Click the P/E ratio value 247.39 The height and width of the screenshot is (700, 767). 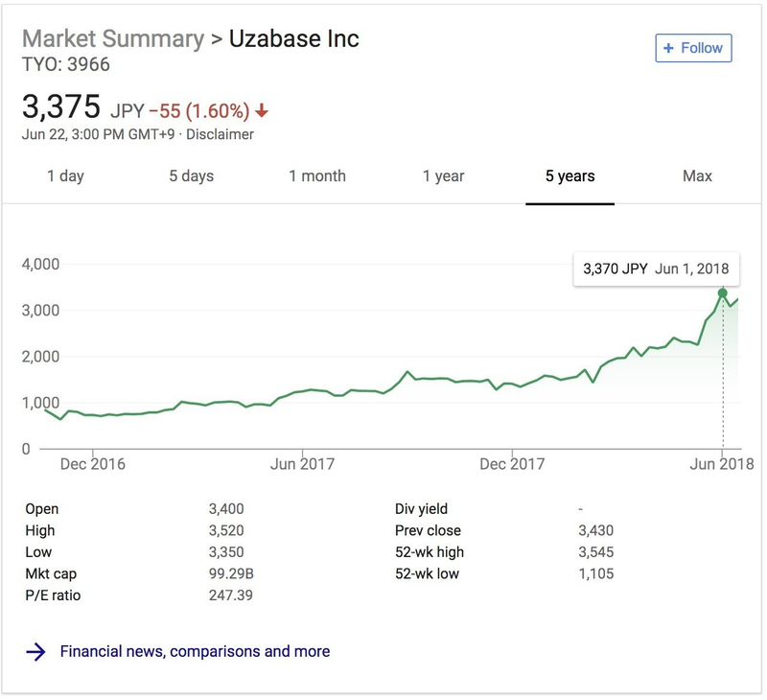(x=230, y=595)
